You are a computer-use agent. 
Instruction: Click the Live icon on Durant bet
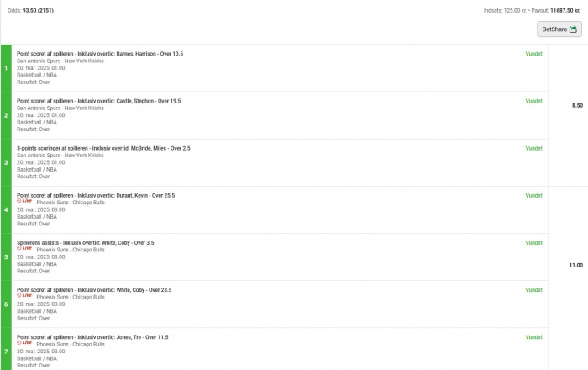coord(24,201)
